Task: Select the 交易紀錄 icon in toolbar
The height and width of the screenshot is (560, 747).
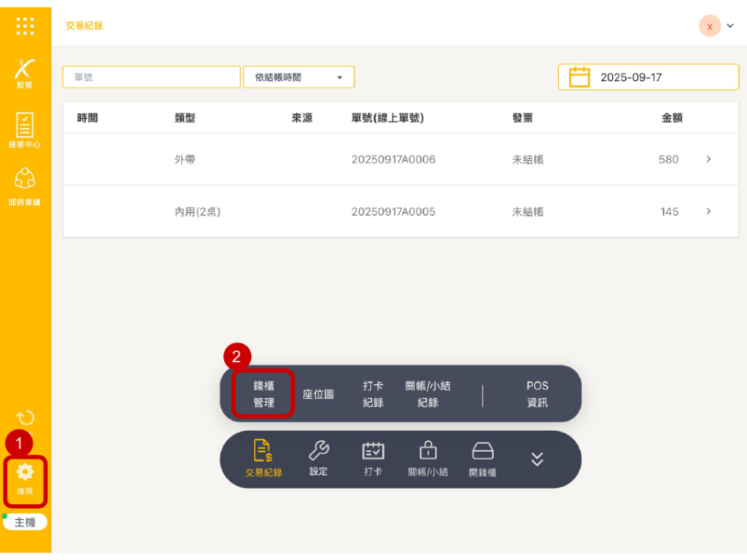Action: point(263,458)
